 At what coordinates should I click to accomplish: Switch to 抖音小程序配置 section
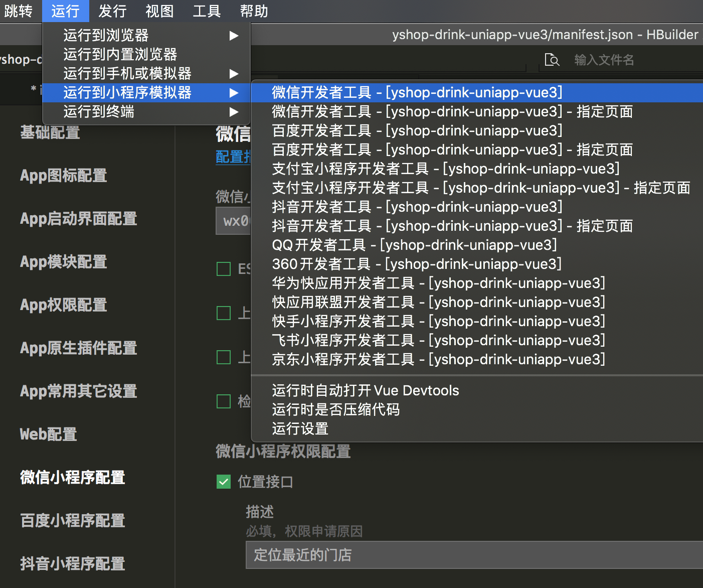click(73, 564)
